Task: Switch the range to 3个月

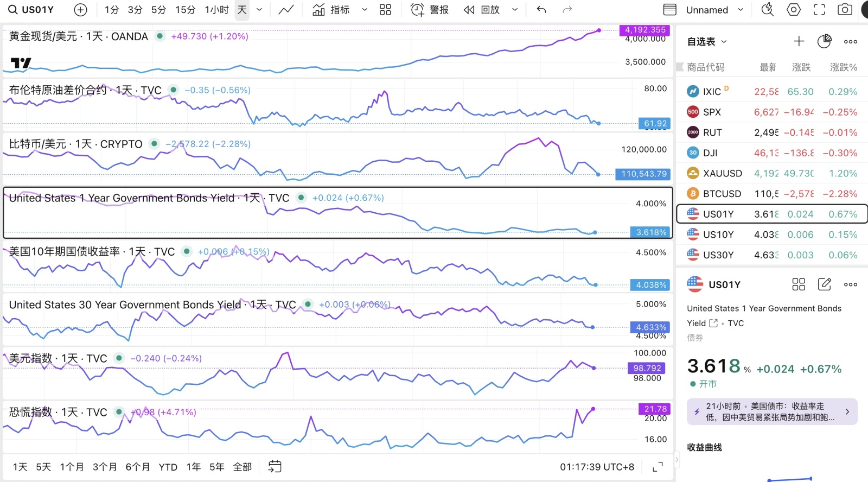Action: (x=105, y=467)
